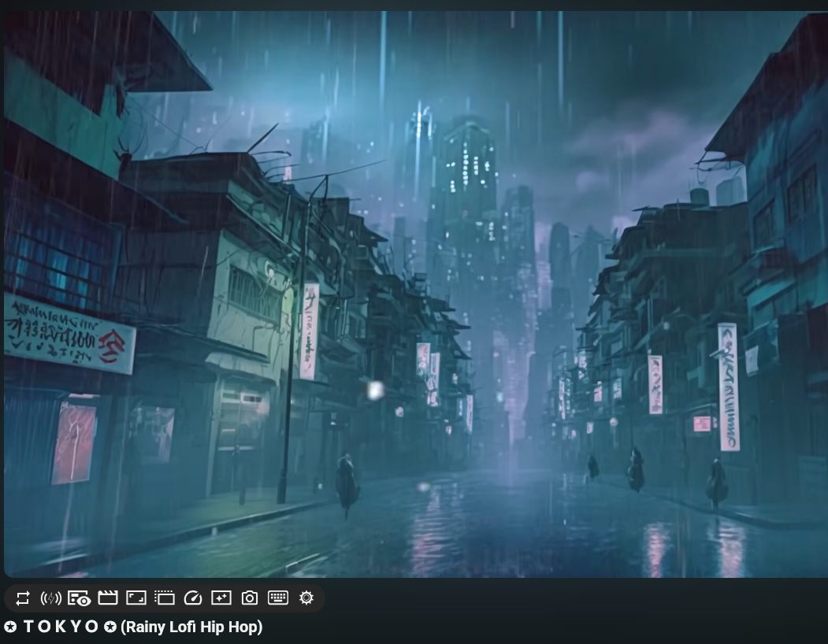Screen dimensions: 828x644
Task: Open the playback speed gauge icon
Action: click(193, 598)
